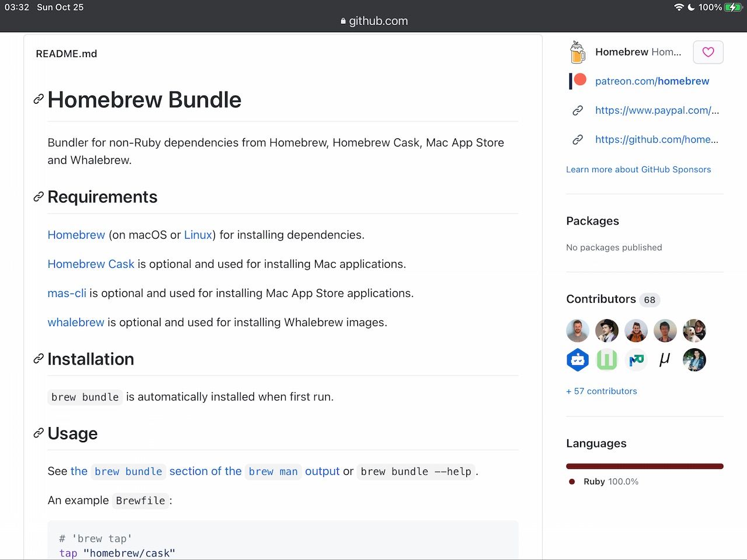Open the 'section of the' link under Usage

(205, 471)
